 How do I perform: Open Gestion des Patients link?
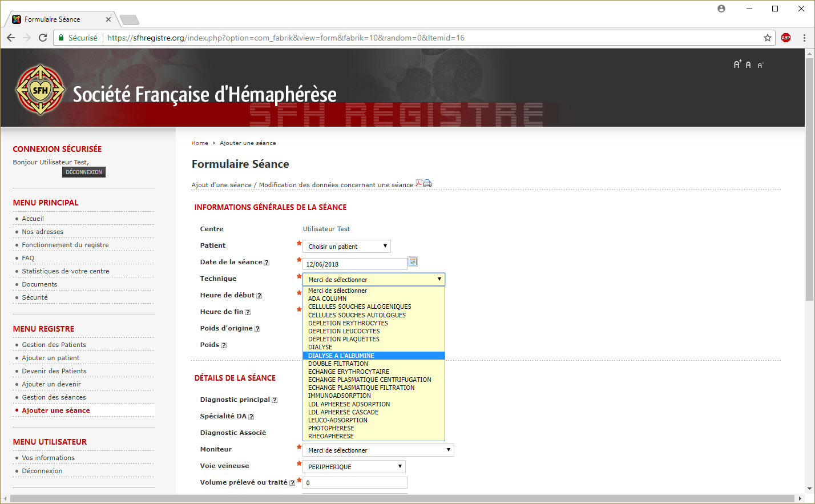click(x=54, y=345)
